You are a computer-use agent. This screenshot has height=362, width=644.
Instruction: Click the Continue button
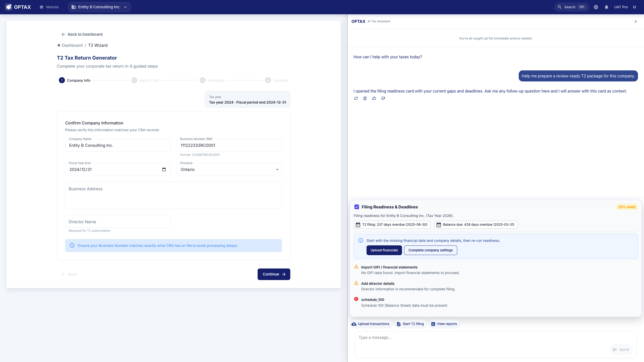(x=274, y=274)
